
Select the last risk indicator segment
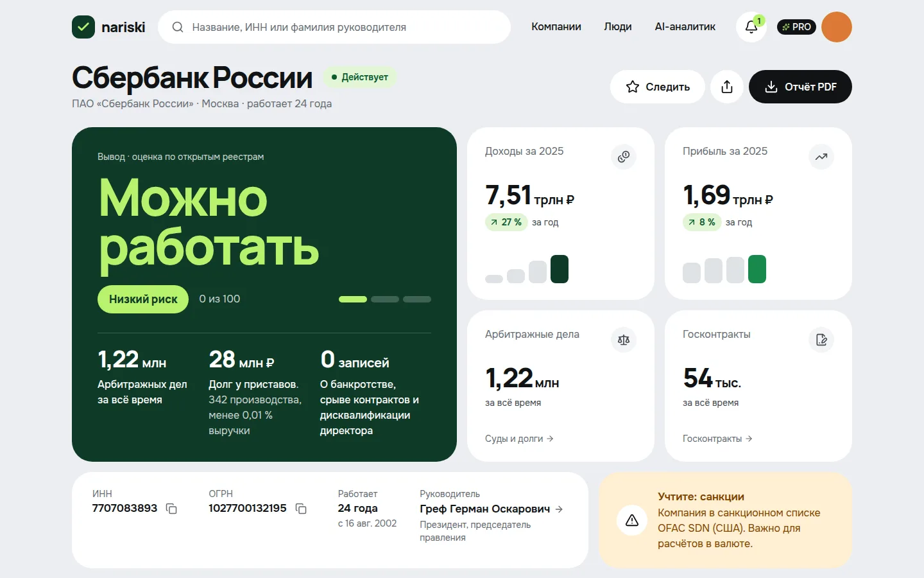pos(417,299)
